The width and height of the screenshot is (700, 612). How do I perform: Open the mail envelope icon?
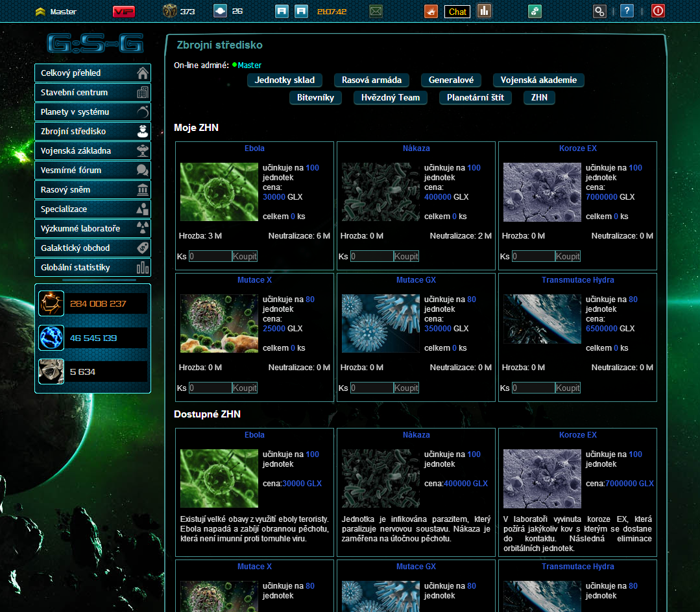click(x=376, y=11)
